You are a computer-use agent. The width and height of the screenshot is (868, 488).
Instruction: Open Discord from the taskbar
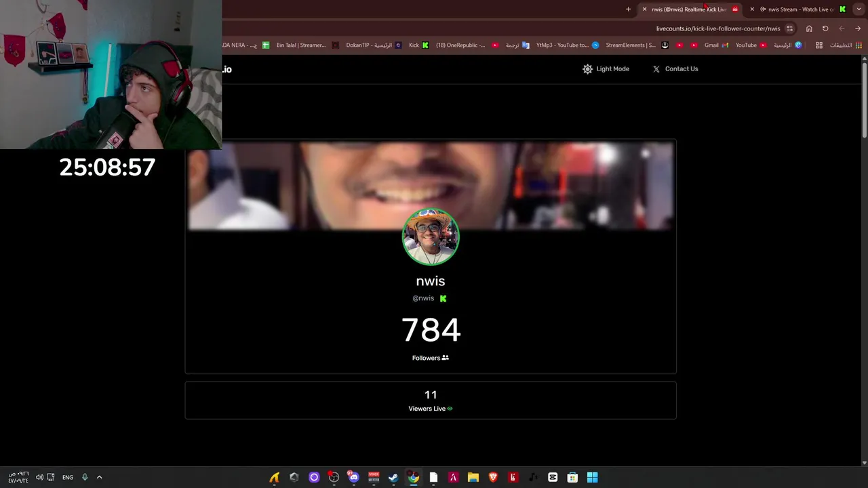(353, 477)
